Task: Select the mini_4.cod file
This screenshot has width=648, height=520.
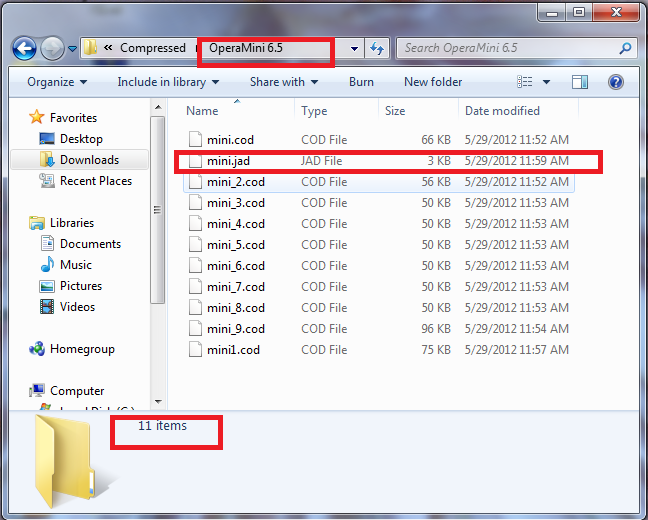Action: click(379, 224)
